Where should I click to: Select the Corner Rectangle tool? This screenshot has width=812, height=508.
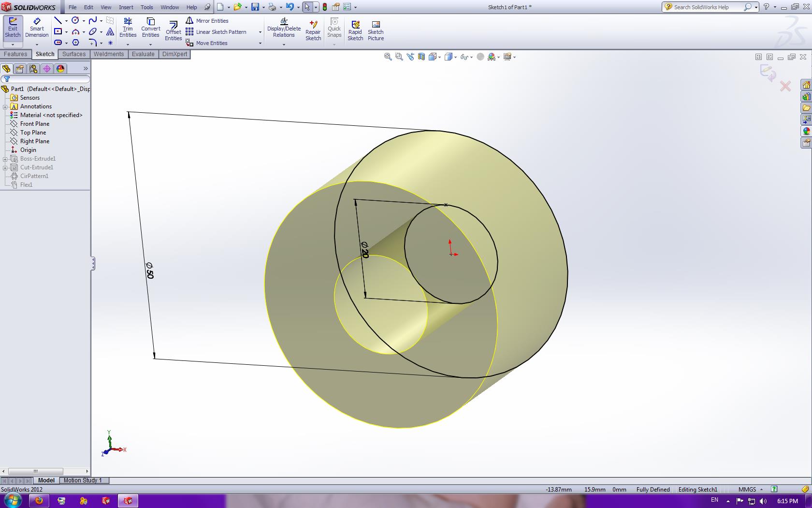(58, 31)
